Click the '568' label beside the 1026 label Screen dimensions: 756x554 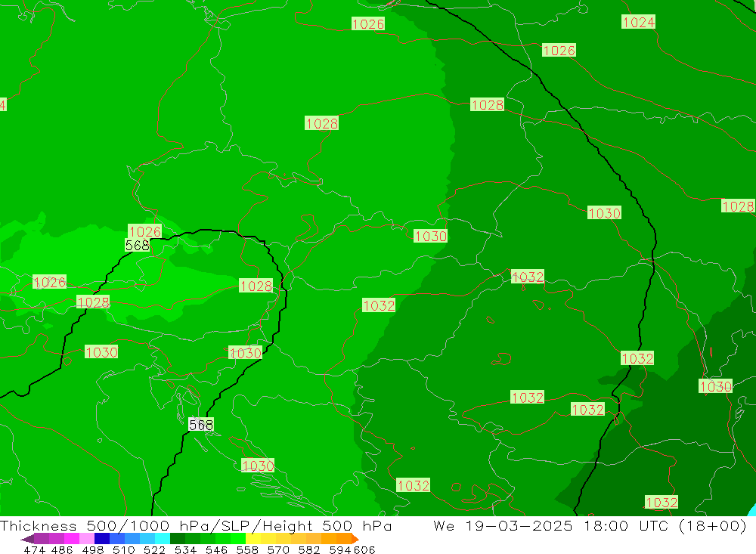(137, 246)
